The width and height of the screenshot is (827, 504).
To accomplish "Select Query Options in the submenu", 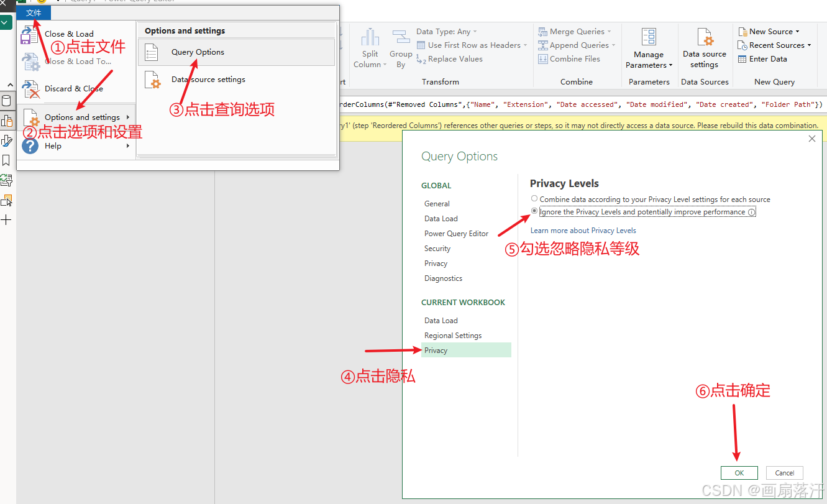I will coord(237,52).
